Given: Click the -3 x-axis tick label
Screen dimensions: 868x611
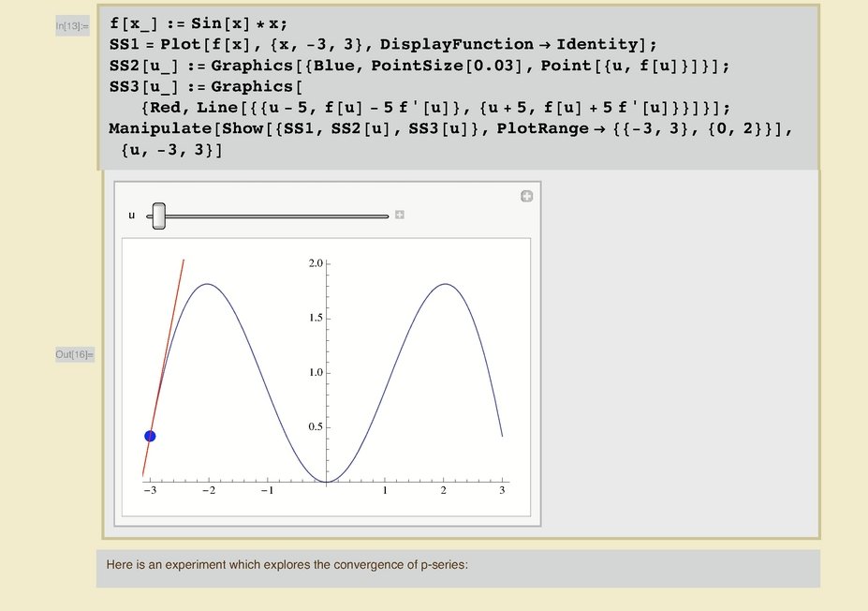Looking at the screenshot, I should pyautogui.click(x=148, y=491).
